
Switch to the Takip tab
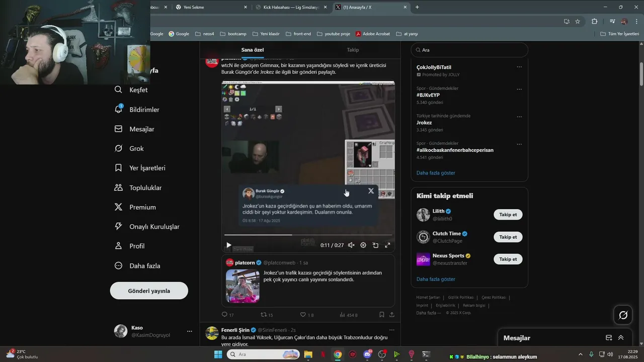[x=353, y=50]
